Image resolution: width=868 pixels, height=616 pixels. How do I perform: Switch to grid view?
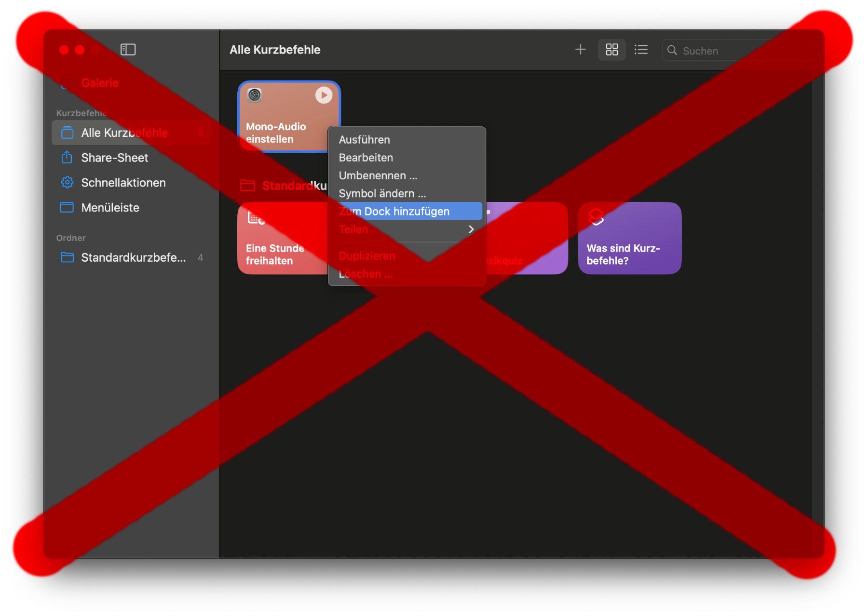click(611, 50)
